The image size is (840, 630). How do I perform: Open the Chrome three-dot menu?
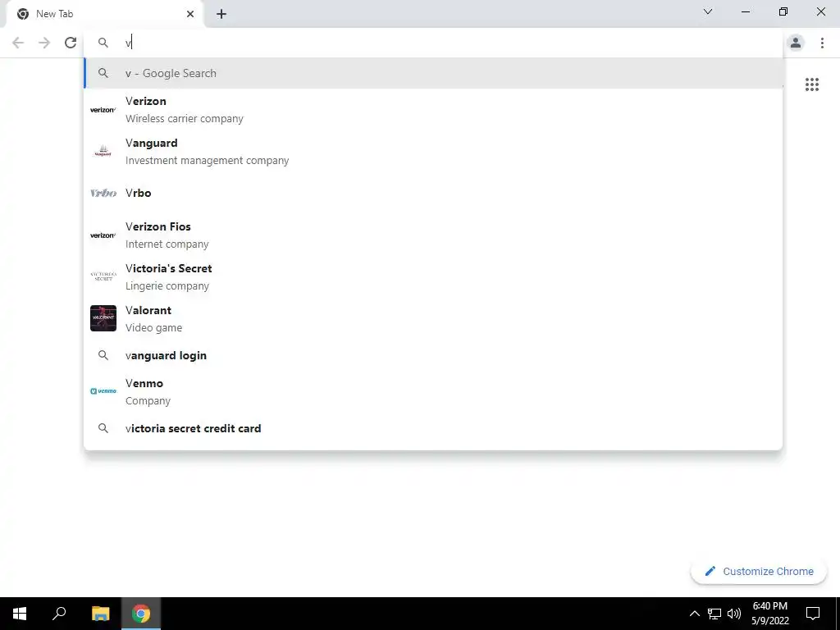click(x=822, y=43)
